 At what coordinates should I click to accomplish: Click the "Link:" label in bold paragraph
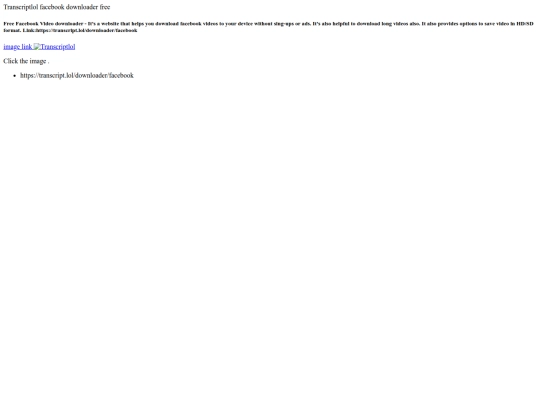pyautogui.click(x=29, y=30)
